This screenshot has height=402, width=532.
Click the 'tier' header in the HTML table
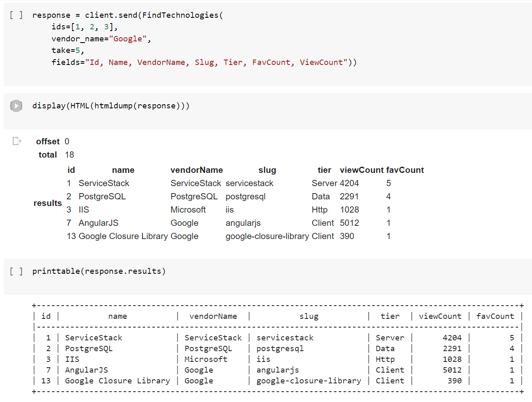[x=324, y=170]
